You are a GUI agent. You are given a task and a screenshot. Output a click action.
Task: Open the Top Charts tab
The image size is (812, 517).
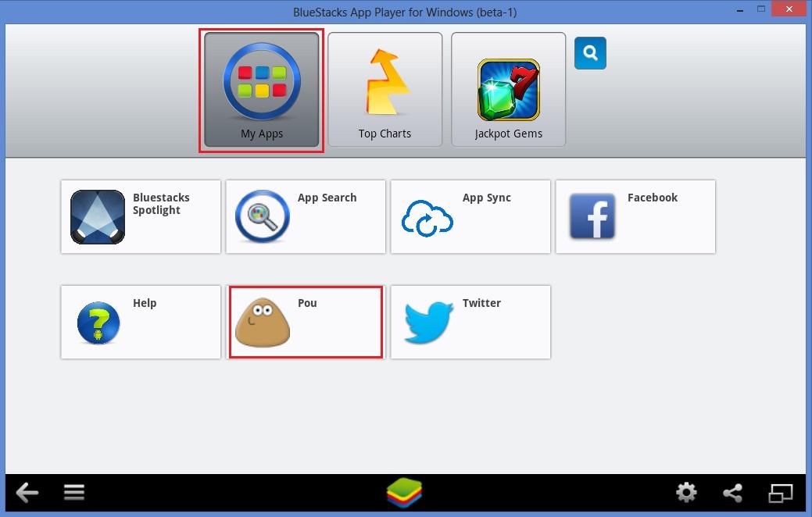(x=385, y=90)
